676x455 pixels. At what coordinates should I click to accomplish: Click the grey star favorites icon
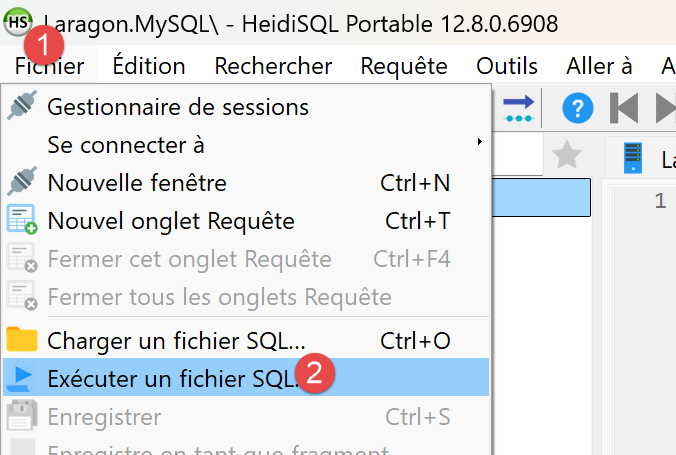[566, 154]
